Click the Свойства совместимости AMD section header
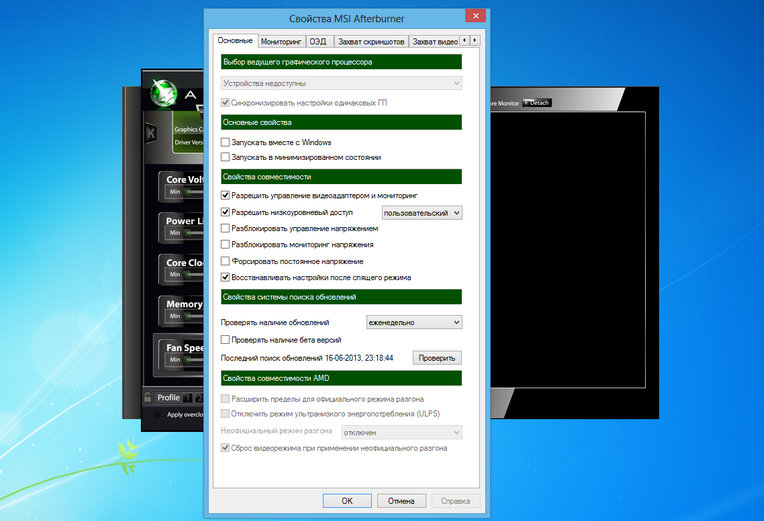Viewport: 764px width, 521px height. [x=341, y=378]
